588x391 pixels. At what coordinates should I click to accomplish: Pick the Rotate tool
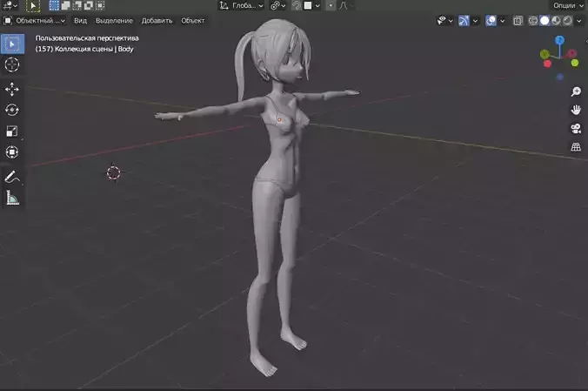[x=12, y=110]
